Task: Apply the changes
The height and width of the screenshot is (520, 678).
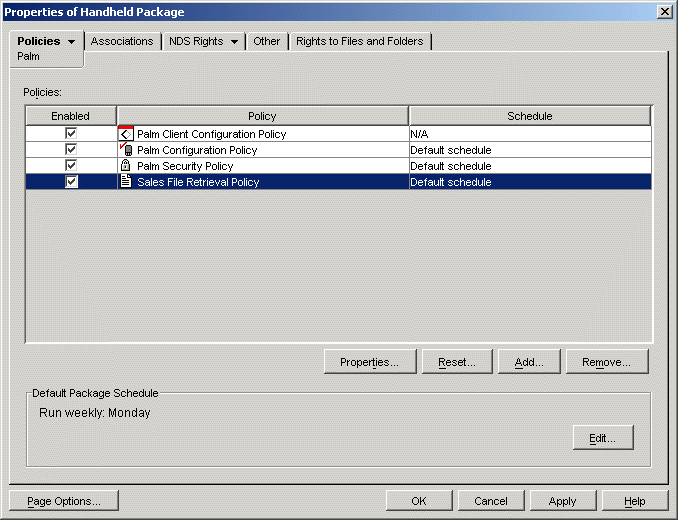Action: pos(563,501)
